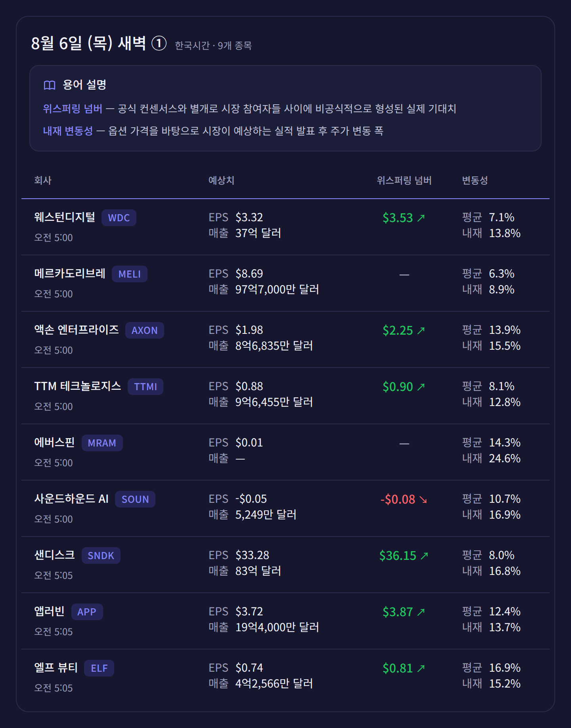Click the book icon beside 용어 설명

(x=50, y=85)
